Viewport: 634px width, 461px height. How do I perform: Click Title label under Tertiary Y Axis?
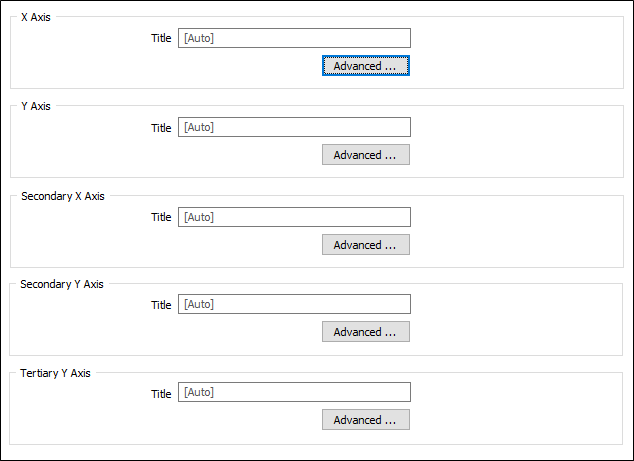(x=161, y=393)
